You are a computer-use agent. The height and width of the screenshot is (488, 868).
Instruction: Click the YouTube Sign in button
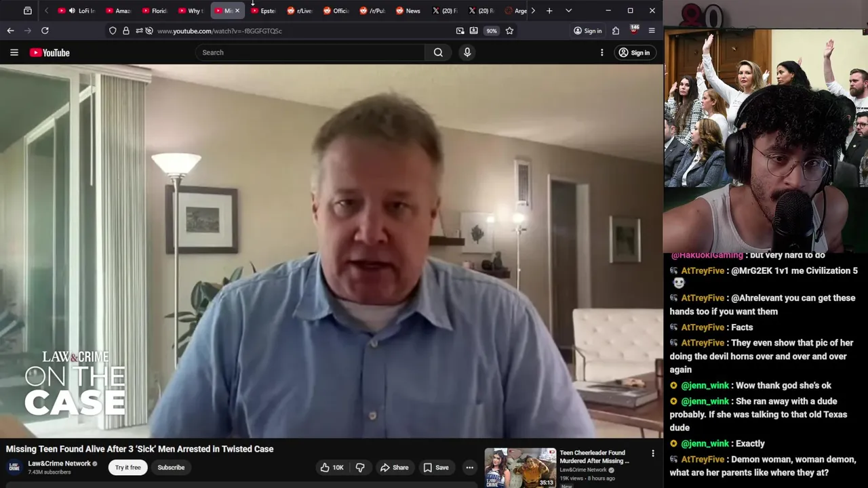point(634,52)
